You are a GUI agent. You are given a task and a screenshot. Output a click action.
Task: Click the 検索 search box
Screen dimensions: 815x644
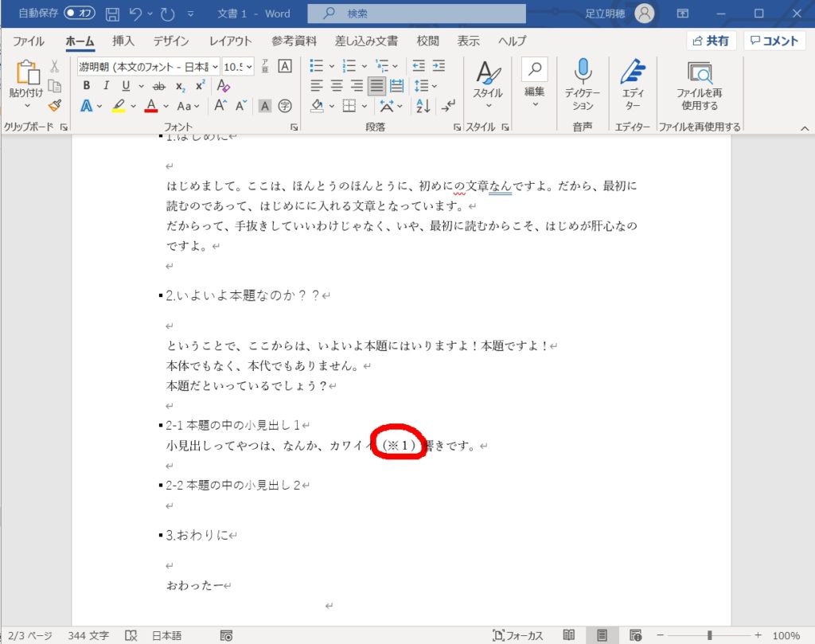pos(412,14)
